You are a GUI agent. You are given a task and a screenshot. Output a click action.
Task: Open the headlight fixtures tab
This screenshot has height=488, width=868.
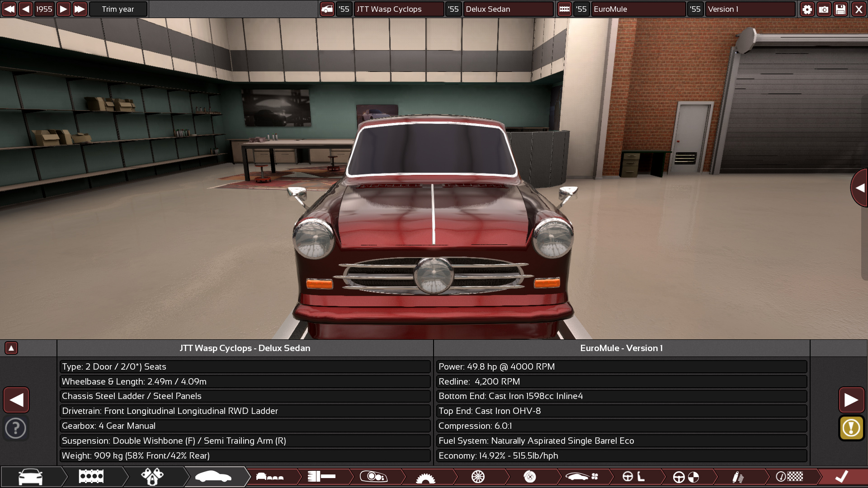pyautogui.click(x=373, y=477)
